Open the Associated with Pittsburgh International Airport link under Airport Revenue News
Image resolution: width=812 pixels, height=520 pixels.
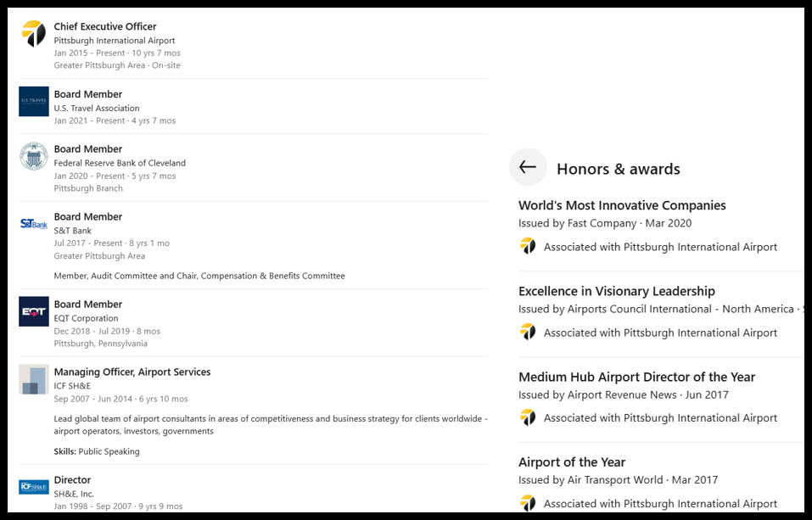(660, 418)
